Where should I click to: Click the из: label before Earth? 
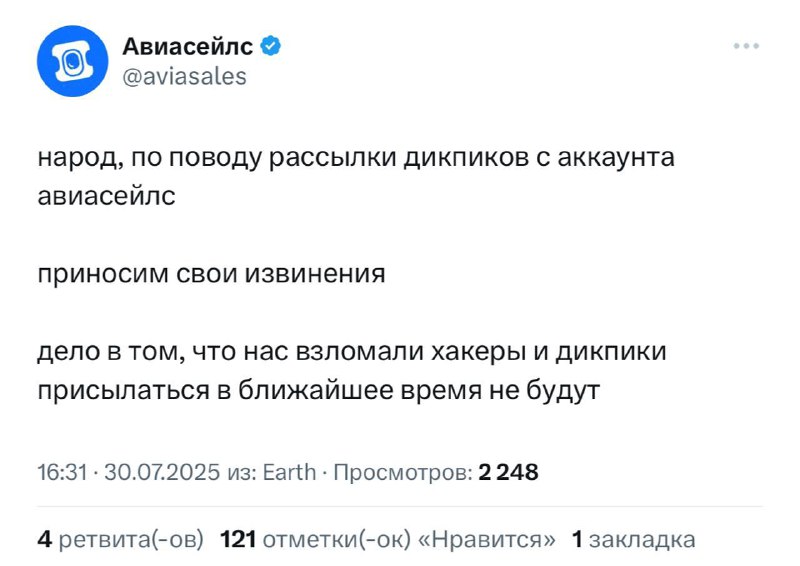[x=241, y=472]
